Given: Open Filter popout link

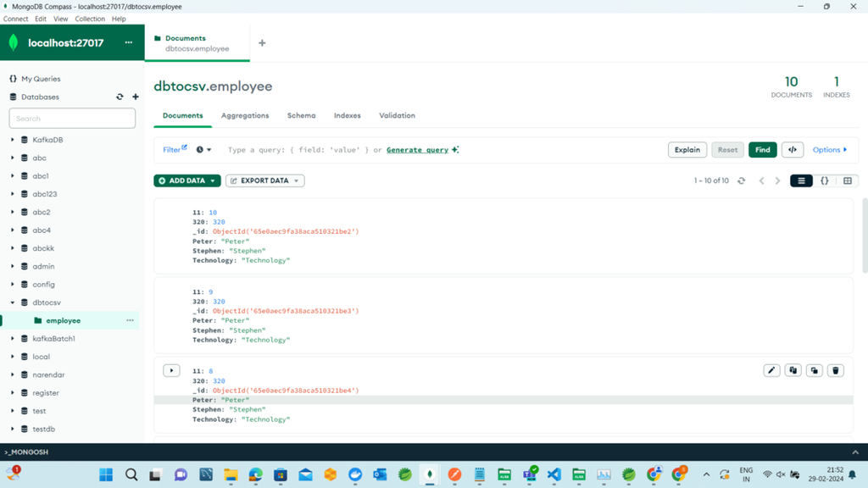Looking at the screenshot, I should click(x=175, y=149).
